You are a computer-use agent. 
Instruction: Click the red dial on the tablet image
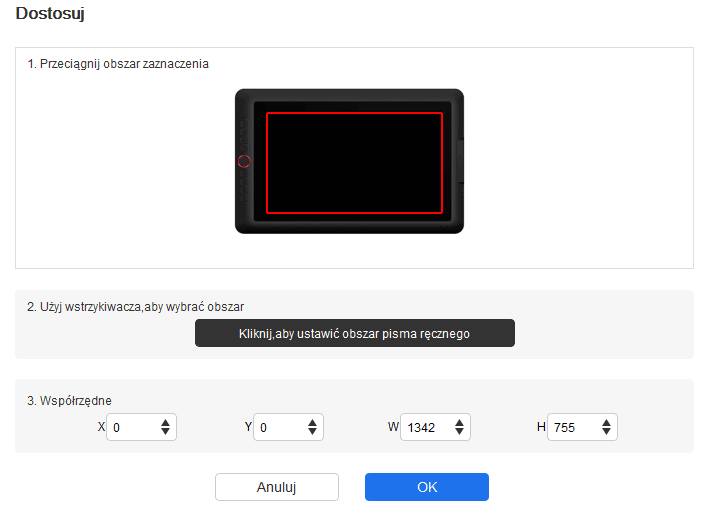click(244, 161)
